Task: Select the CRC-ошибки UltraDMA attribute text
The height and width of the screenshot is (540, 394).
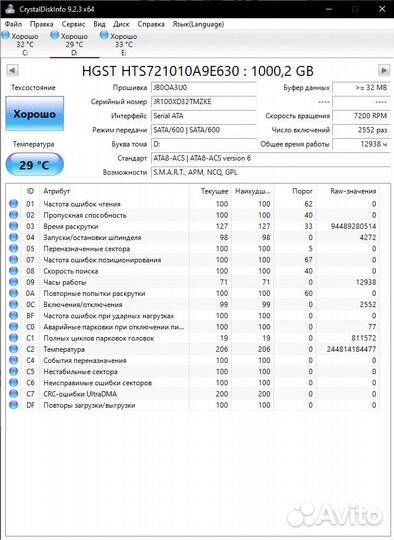Action: coord(80,394)
